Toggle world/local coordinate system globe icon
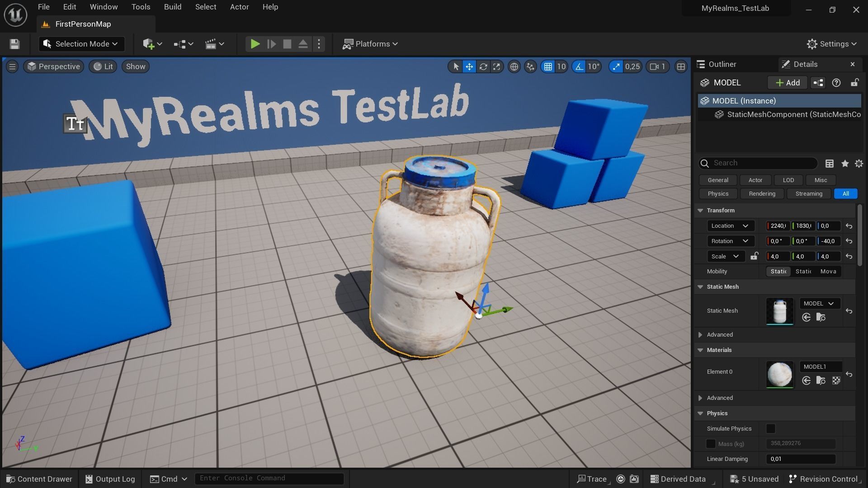The image size is (868, 488). 514,67
